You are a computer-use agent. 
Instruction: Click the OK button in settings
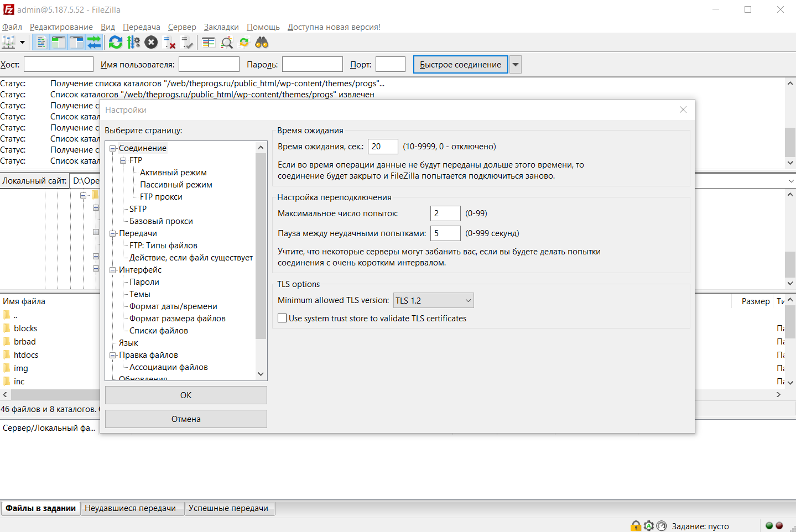tap(186, 395)
